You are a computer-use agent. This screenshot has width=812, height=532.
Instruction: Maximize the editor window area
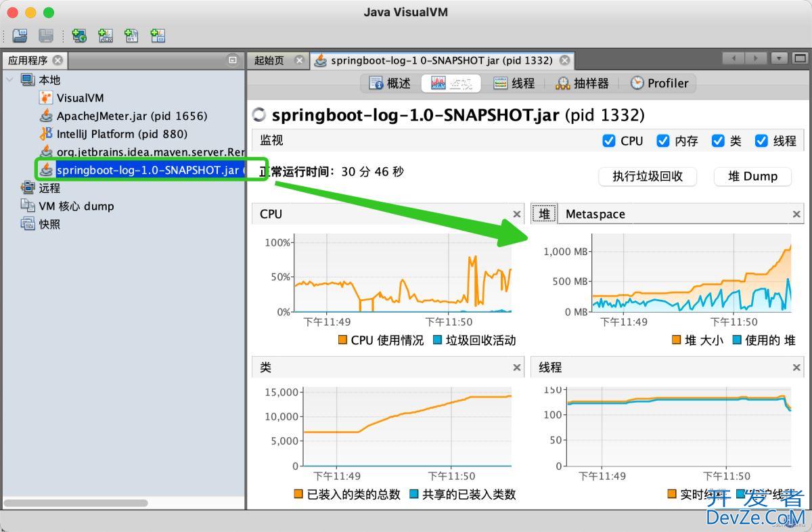click(800, 59)
